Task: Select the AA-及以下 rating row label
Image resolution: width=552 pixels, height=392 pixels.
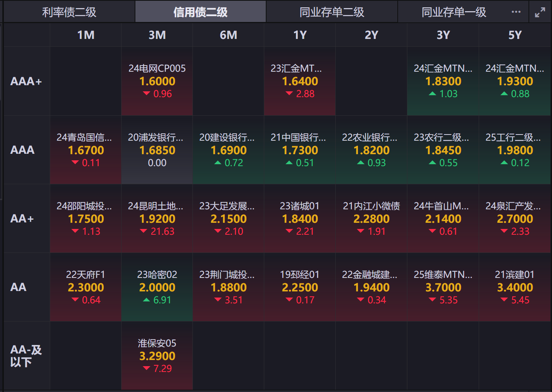Action: (x=26, y=356)
